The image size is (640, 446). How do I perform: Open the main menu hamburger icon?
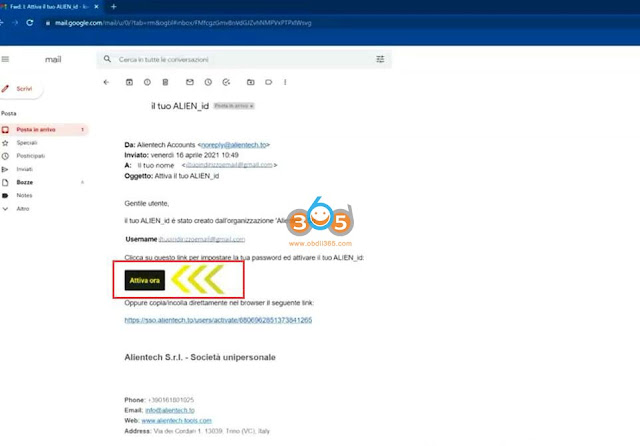[5, 59]
